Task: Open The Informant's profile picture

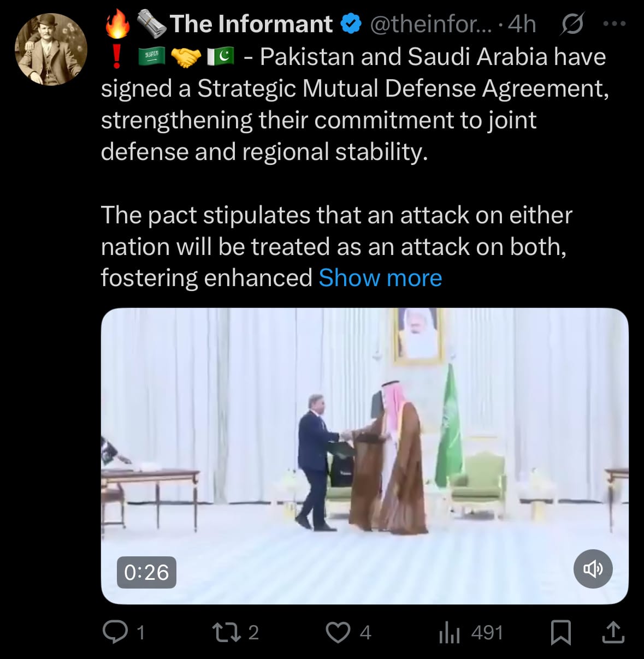Action: click(x=51, y=50)
